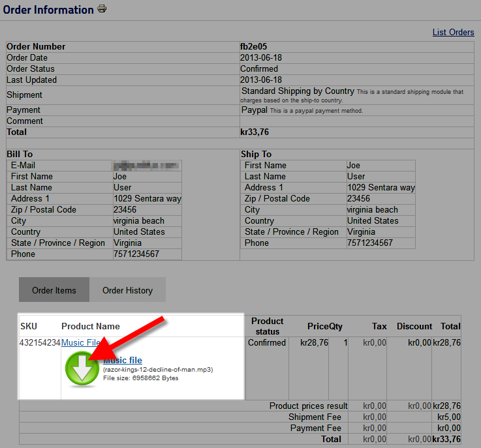Click the printer icon beside Order Information
481x448 pixels.
click(102, 9)
